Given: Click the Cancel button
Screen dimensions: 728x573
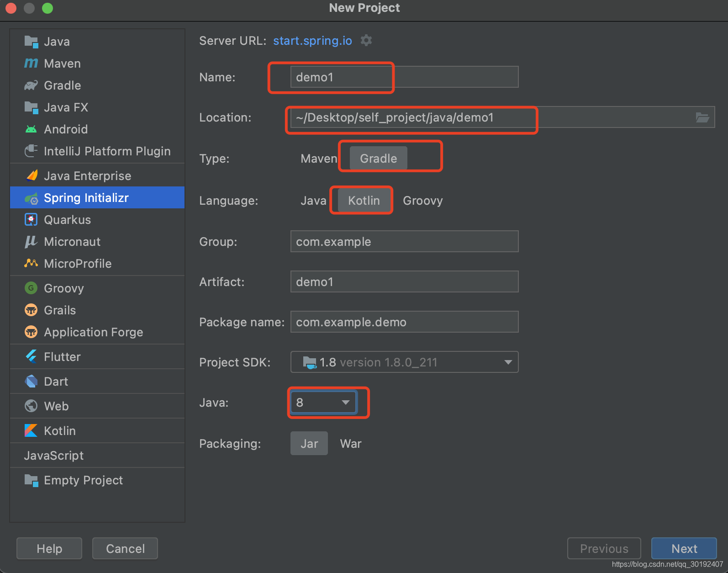Looking at the screenshot, I should pos(125,548).
